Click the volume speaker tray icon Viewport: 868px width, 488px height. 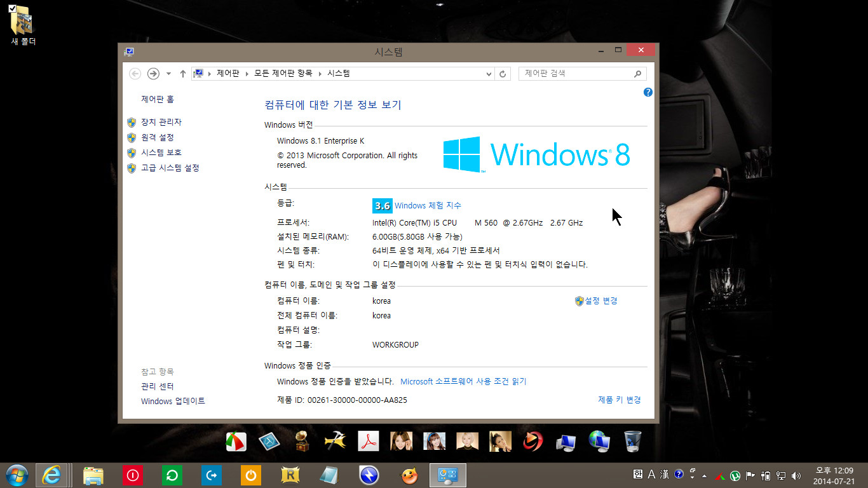[796, 475]
